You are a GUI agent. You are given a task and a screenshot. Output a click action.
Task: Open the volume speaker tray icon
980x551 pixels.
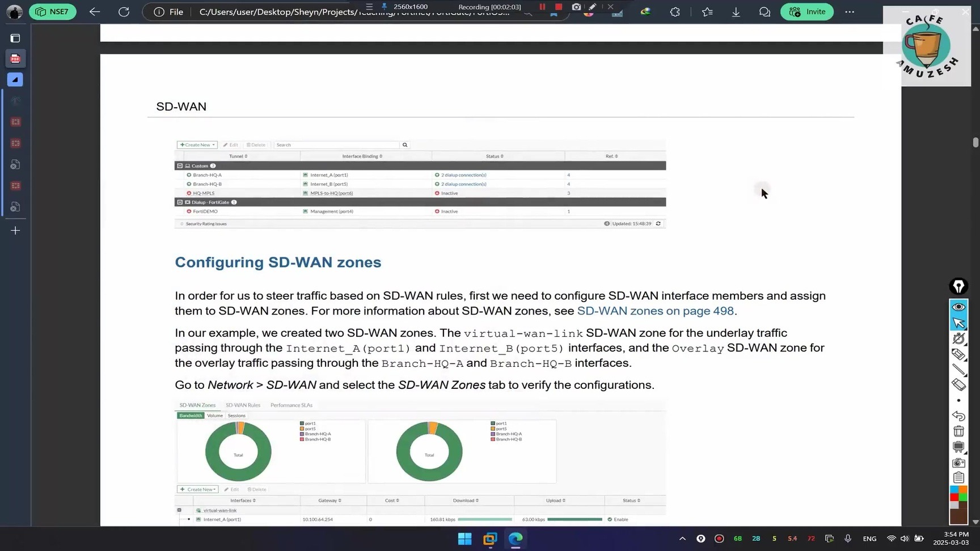905,539
